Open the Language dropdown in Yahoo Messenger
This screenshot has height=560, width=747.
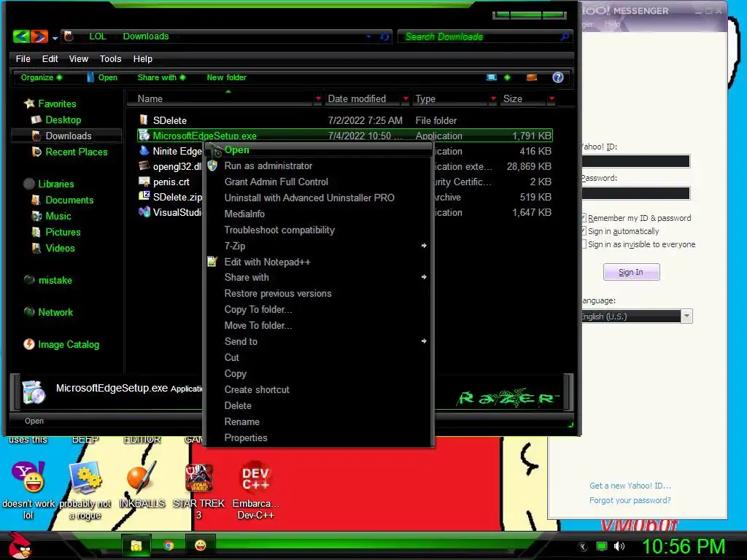pos(686,316)
